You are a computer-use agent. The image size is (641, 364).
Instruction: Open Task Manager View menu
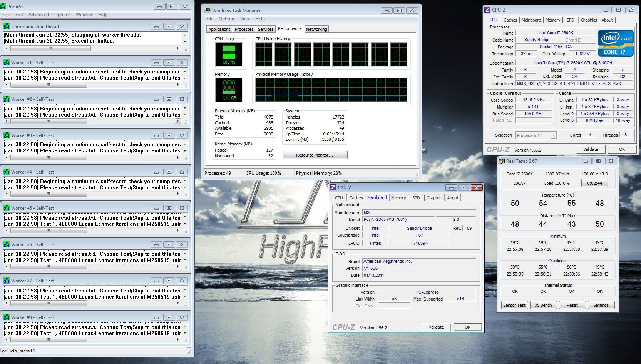point(245,19)
